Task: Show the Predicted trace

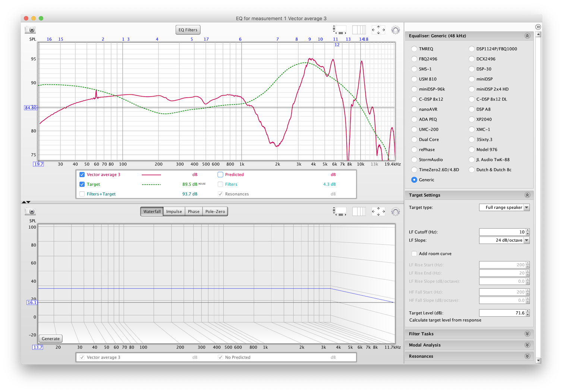Action: tap(220, 175)
